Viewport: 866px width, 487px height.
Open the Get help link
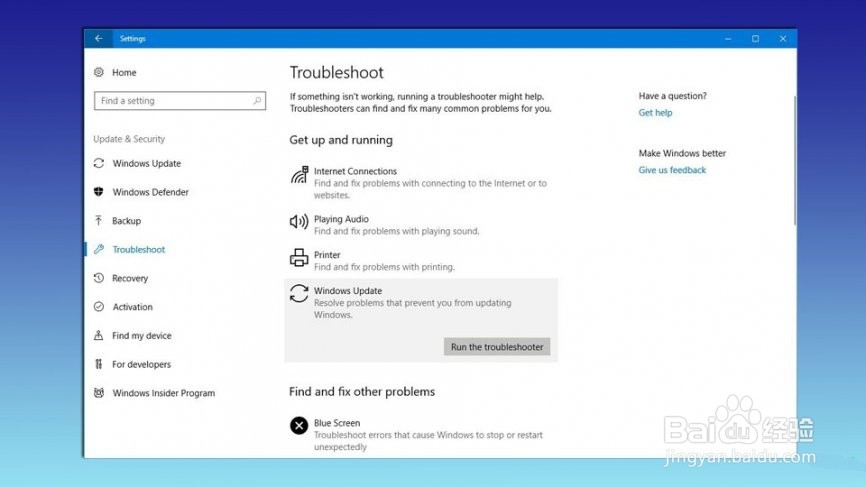coord(655,113)
